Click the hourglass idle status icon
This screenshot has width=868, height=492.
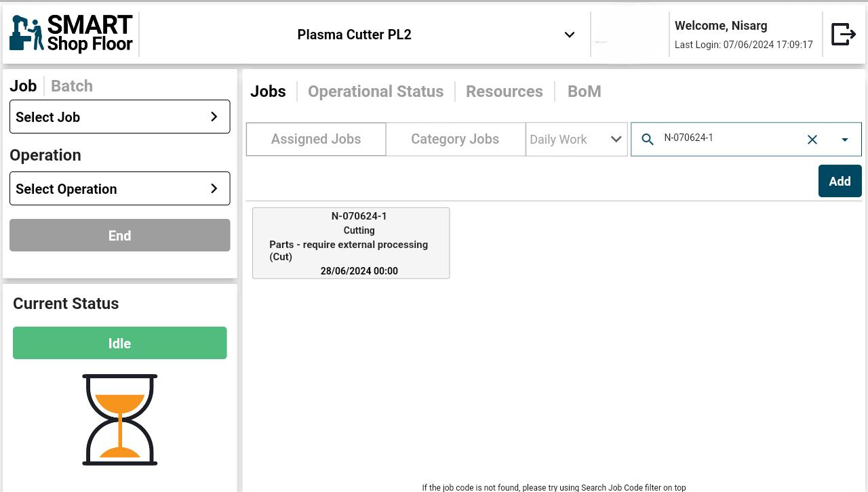tap(120, 419)
